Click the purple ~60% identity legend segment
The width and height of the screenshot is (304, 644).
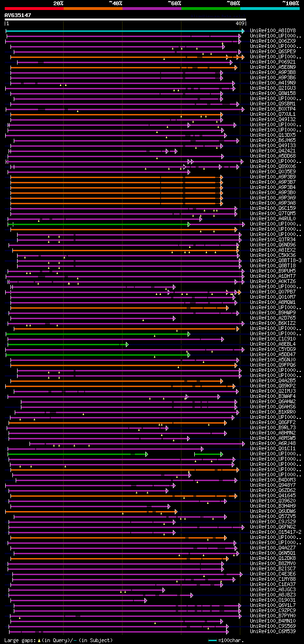tap(152, 9)
